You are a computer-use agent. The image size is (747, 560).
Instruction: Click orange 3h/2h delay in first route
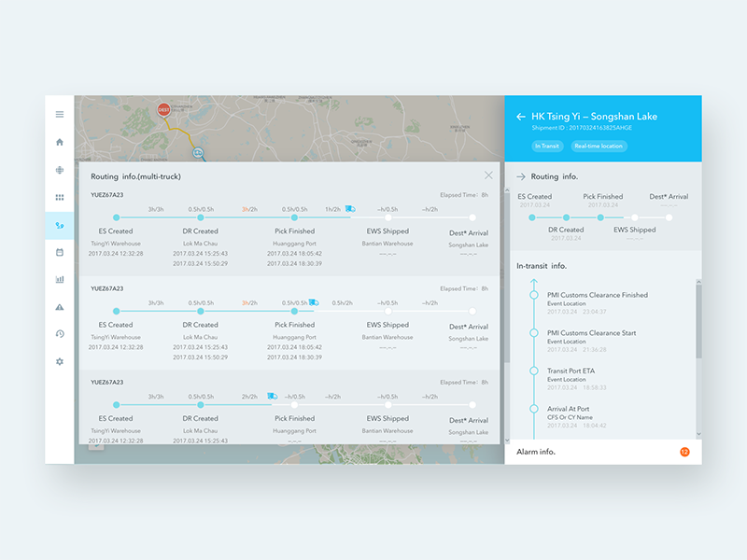pyautogui.click(x=249, y=209)
